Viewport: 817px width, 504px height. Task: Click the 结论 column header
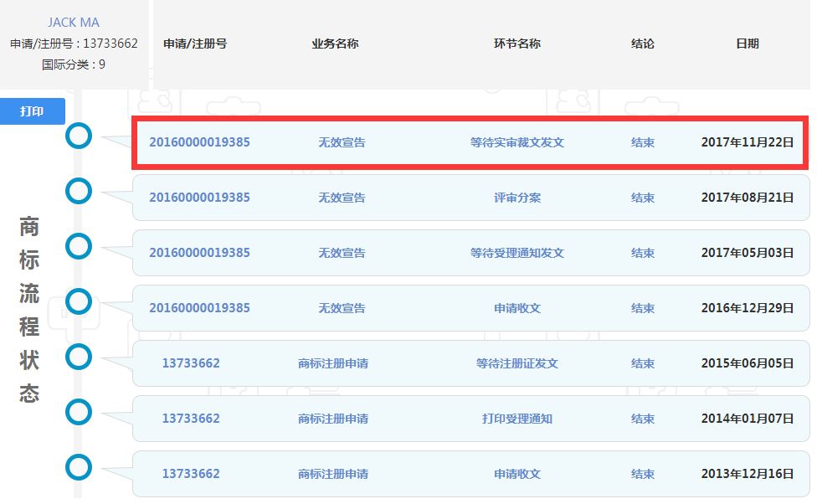click(642, 44)
